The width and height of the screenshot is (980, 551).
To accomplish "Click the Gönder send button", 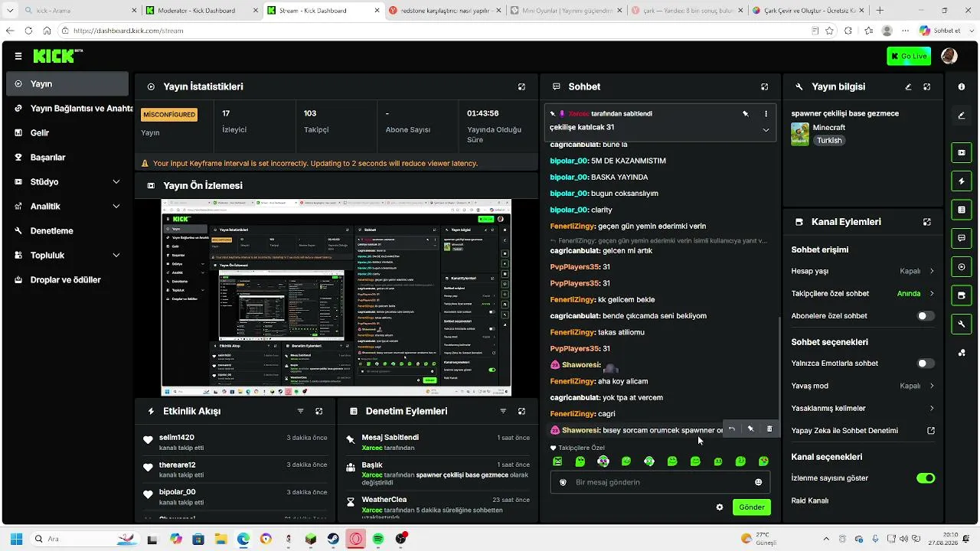I will coord(751,507).
